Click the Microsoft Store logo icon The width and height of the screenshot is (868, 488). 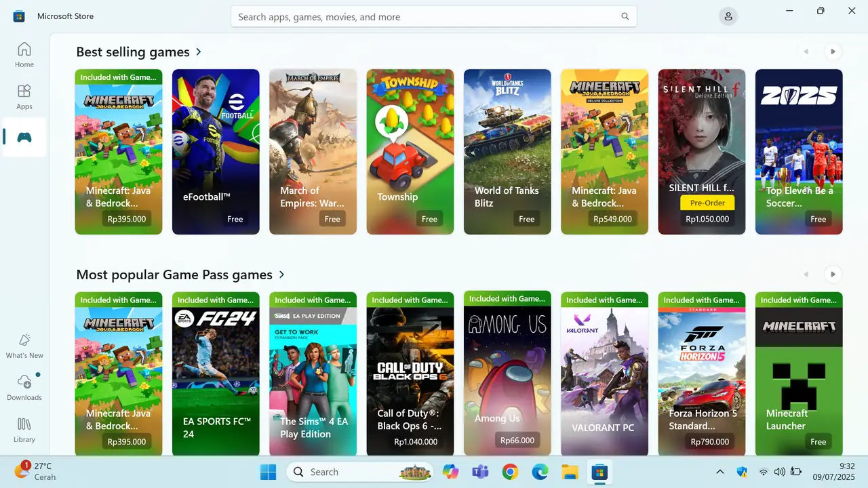[x=19, y=16]
